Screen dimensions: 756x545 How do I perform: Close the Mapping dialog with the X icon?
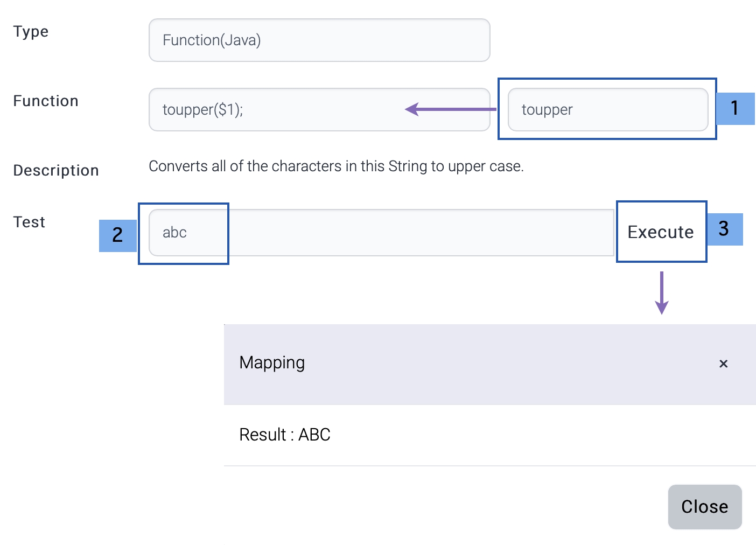tap(724, 364)
